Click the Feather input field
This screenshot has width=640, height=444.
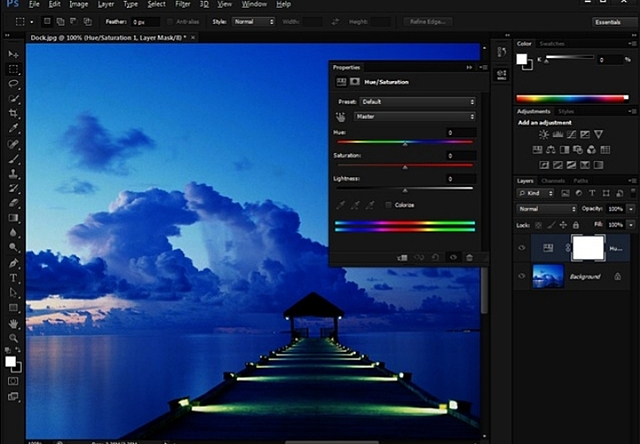coord(145,22)
